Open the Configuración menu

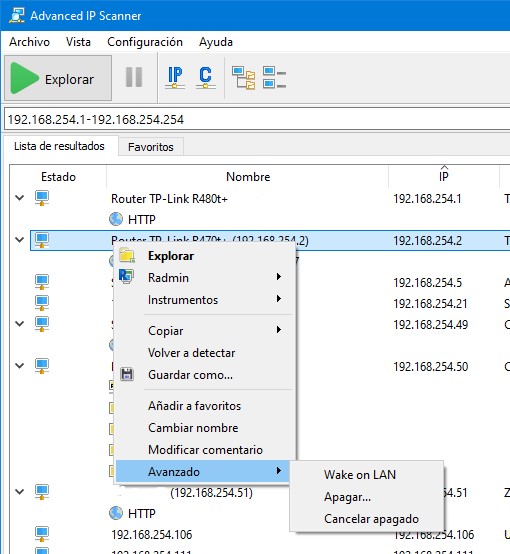click(145, 42)
